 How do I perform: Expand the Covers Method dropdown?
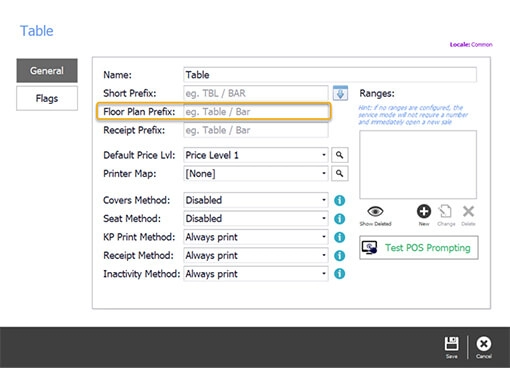point(256,200)
